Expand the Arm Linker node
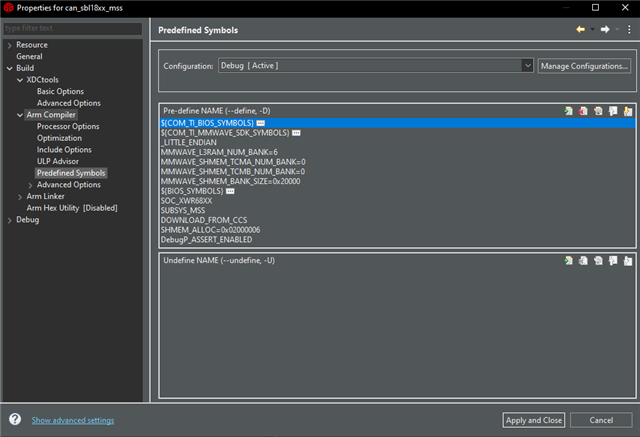This screenshot has width=640, height=437. point(20,197)
